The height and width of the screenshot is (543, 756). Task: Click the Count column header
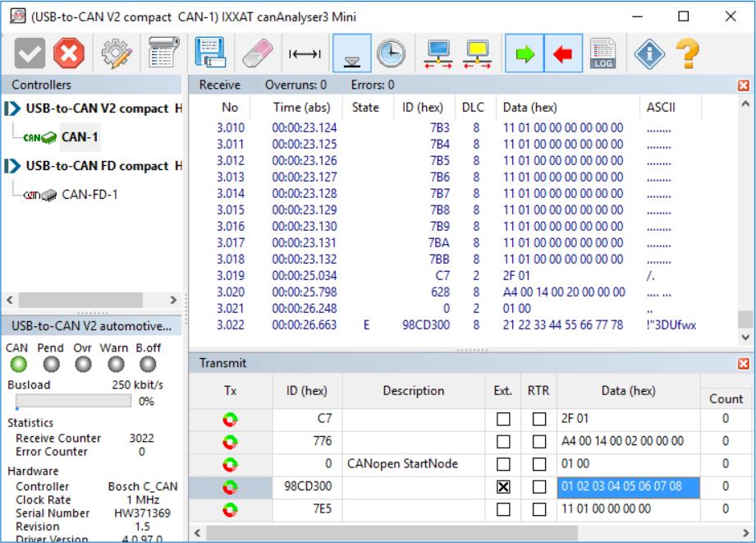point(726,398)
